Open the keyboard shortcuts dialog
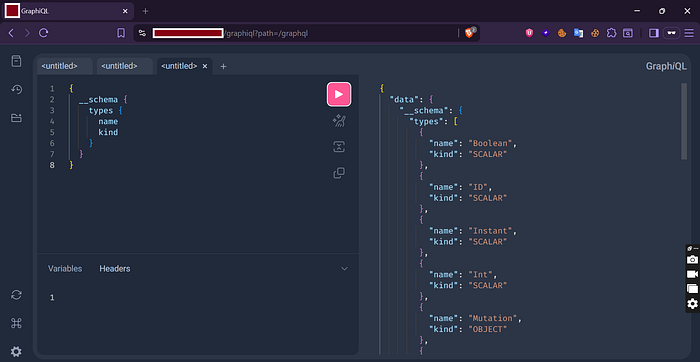The height and width of the screenshot is (362, 700). coord(17,323)
